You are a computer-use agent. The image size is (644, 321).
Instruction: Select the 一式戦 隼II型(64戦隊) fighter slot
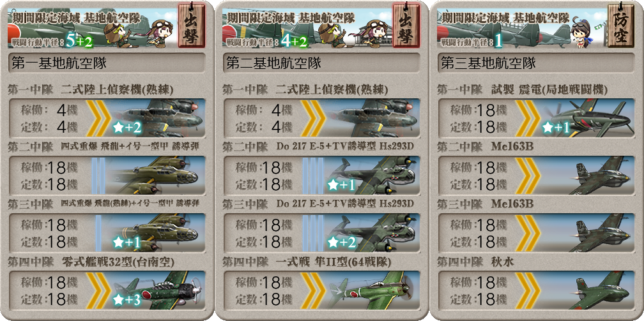point(321,290)
